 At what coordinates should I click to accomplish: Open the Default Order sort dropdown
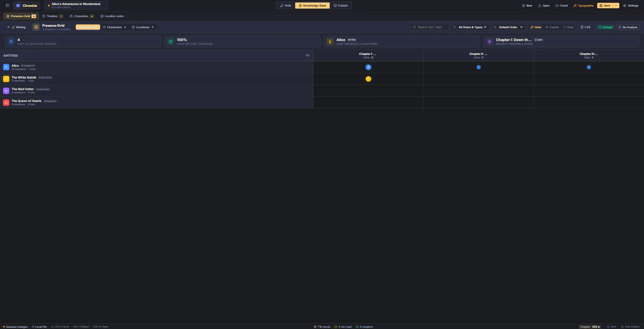(508, 27)
